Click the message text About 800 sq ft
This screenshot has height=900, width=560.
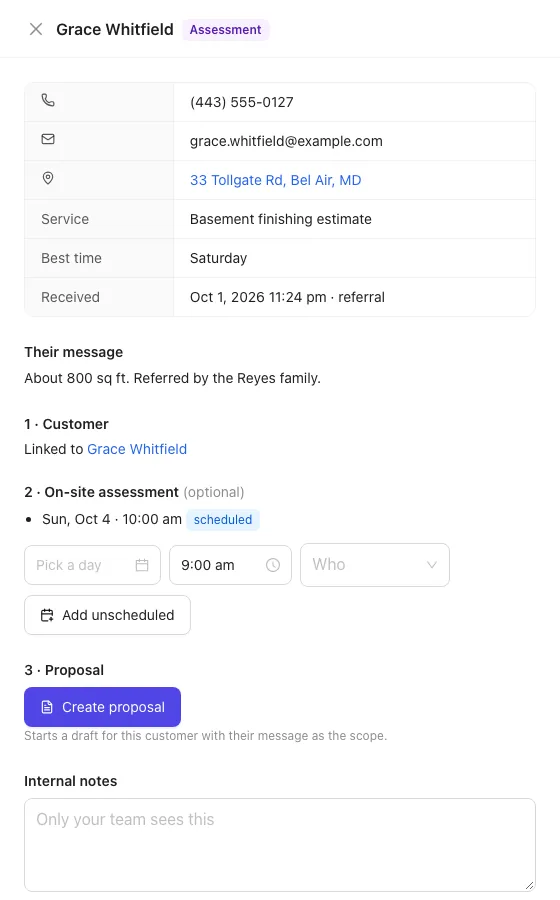(x=172, y=378)
